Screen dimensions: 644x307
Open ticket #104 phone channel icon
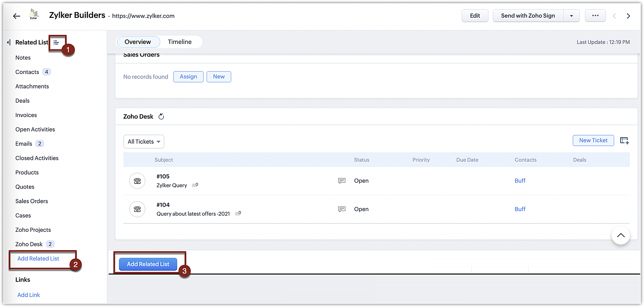click(137, 209)
